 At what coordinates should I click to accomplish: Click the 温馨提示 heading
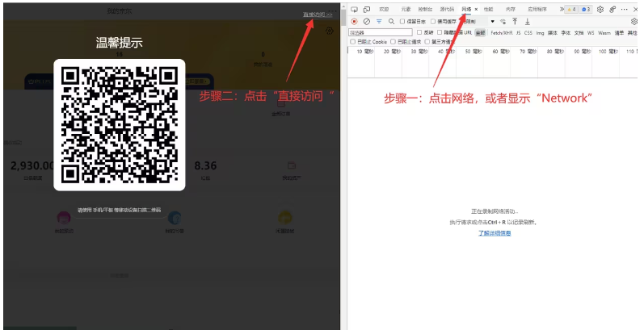pyautogui.click(x=119, y=43)
